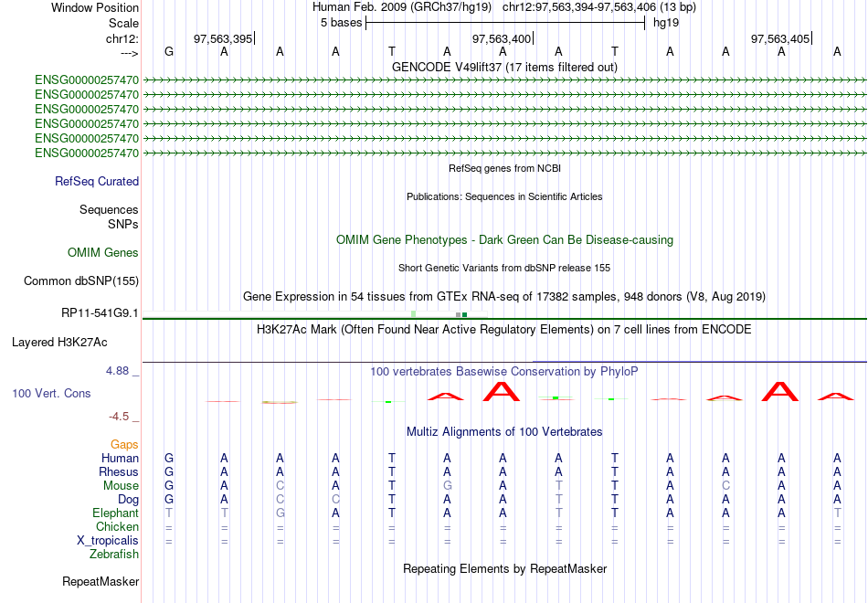This screenshot has width=868, height=603.
Task: Click the Human Feb. 2009 GRCh37/hg19 header
Action: (402, 7)
